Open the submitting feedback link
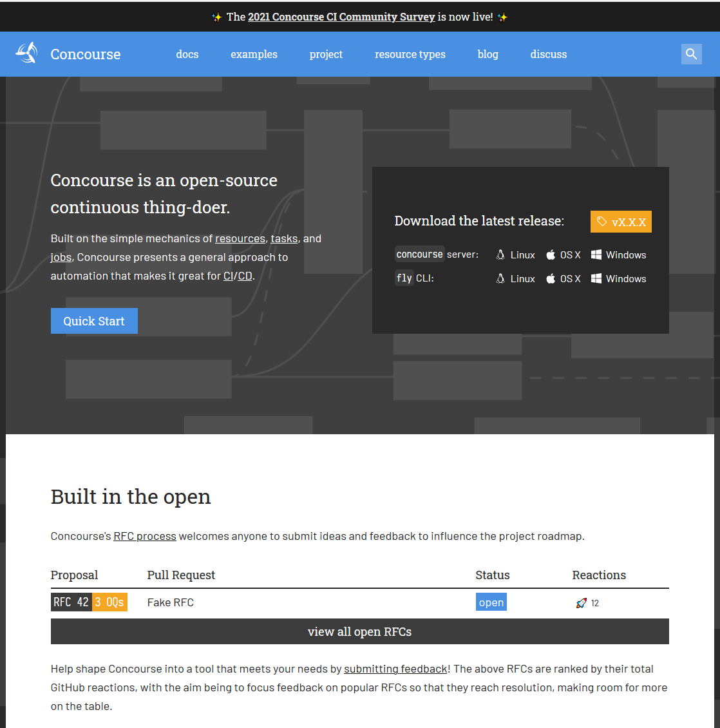This screenshot has height=728, width=720. [x=395, y=669]
